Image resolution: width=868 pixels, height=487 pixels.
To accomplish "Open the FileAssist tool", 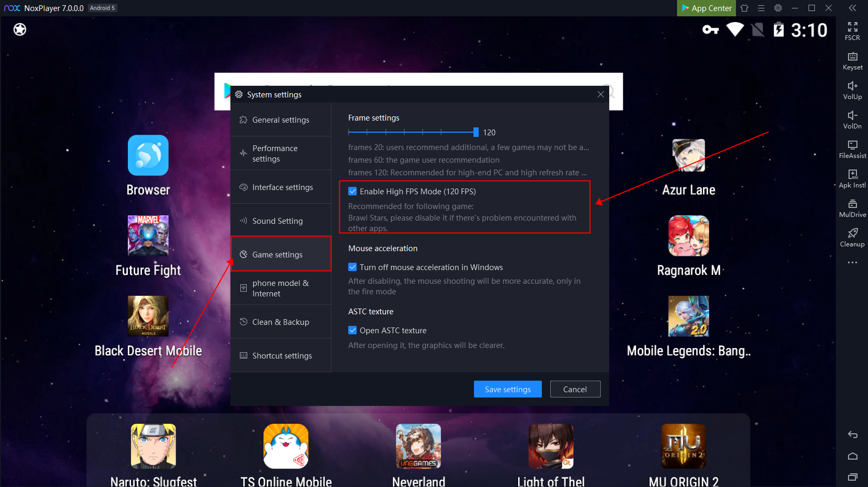I will [852, 148].
